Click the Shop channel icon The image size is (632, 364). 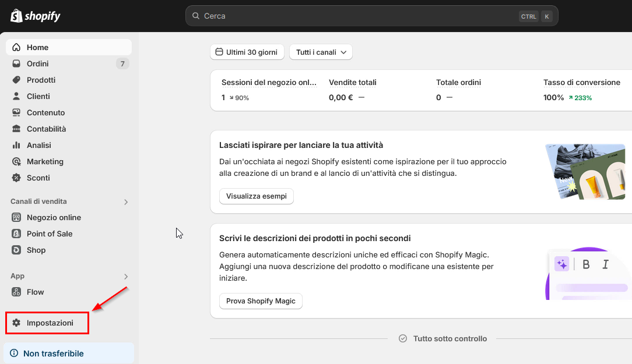tap(16, 250)
